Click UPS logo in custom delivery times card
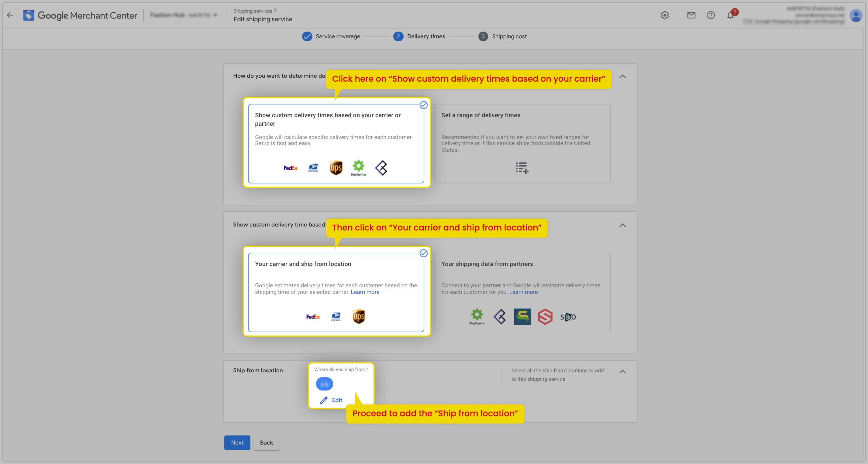 tap(336, 168)
